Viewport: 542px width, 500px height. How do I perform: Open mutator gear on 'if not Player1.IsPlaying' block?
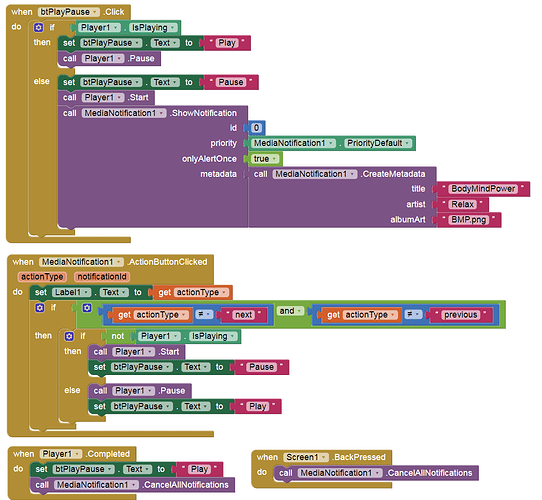click(69, 336)
